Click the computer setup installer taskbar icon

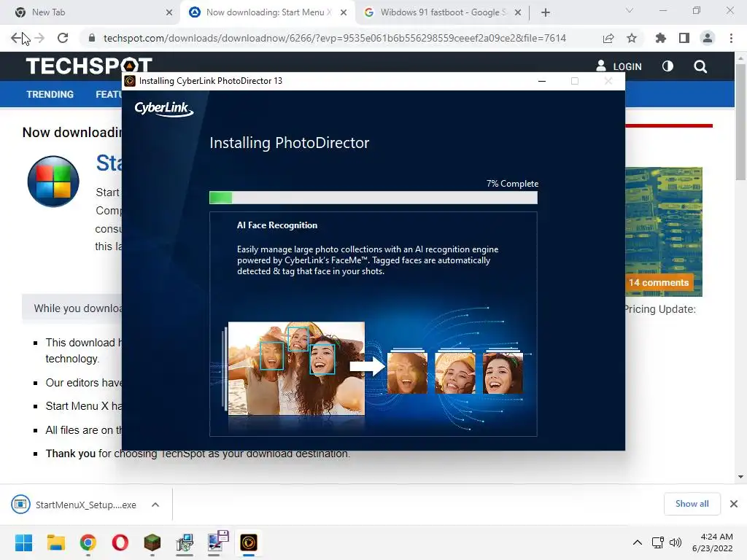click(x=185, y=542)
